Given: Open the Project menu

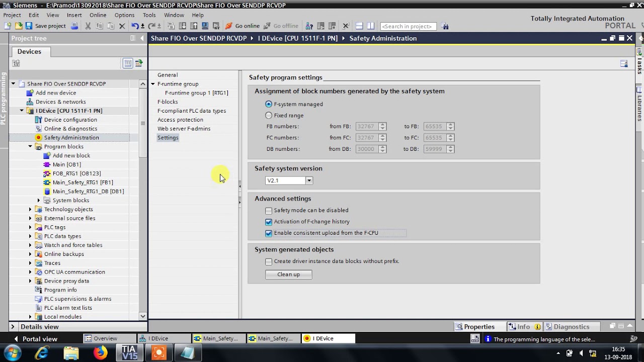Looking at the screenshot, I should [x=12, y=15].
